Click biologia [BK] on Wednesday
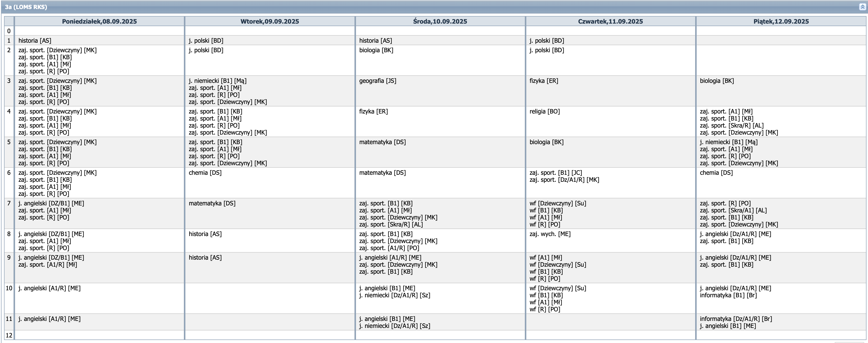Image resolution: width=868 pixels, height=343 pixels. [376, 50]
